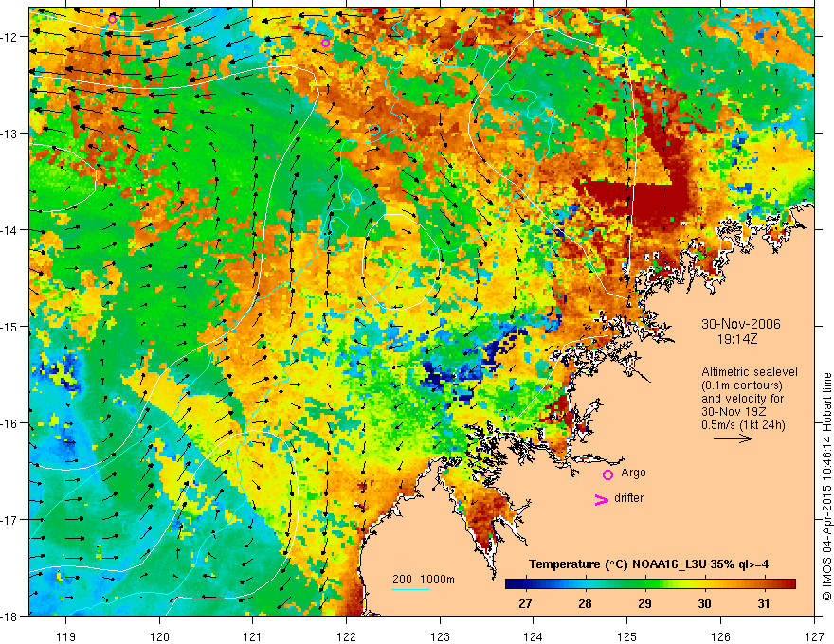Click the "drifter" legend label
834x644 pixels.
(628, 498)
